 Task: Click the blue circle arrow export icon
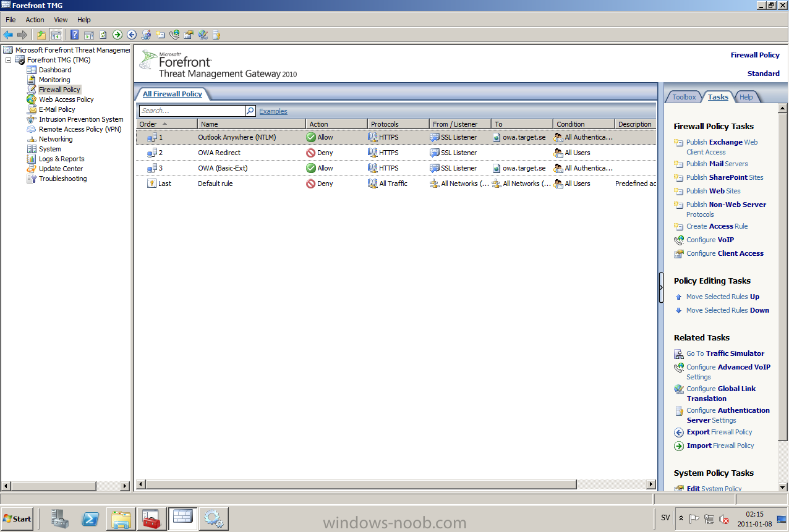pos(132,35)
